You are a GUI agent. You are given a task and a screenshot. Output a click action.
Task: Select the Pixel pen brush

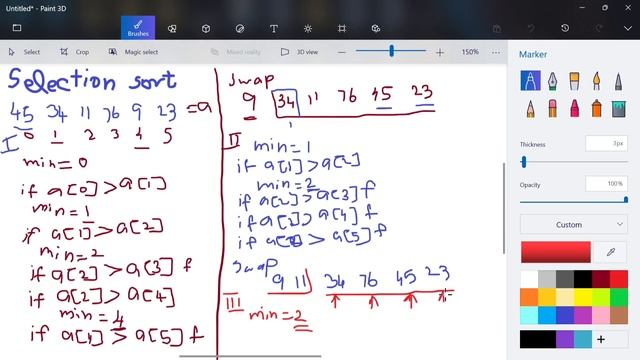(x=618, y=80)
